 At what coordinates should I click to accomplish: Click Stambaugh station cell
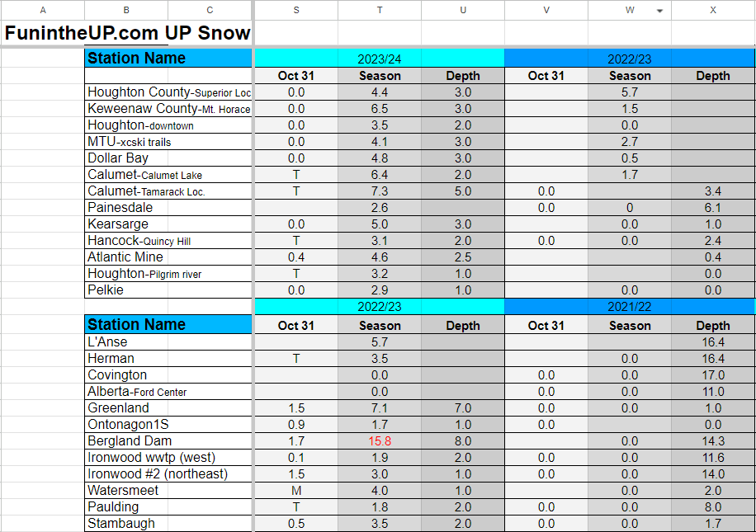pos(168,523)
